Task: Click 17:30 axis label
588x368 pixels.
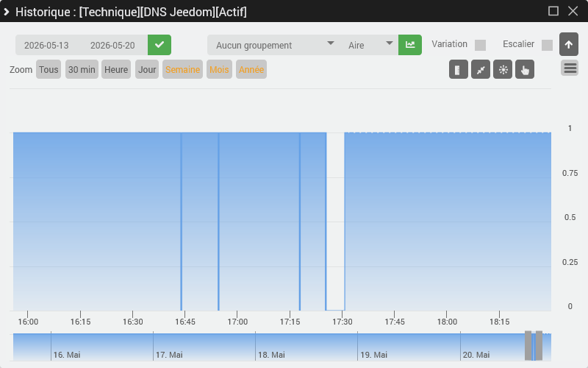Action: [x=343, y=322]
